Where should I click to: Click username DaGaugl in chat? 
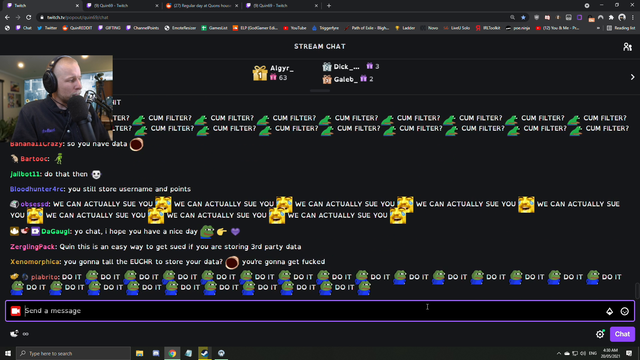(56, 231)
